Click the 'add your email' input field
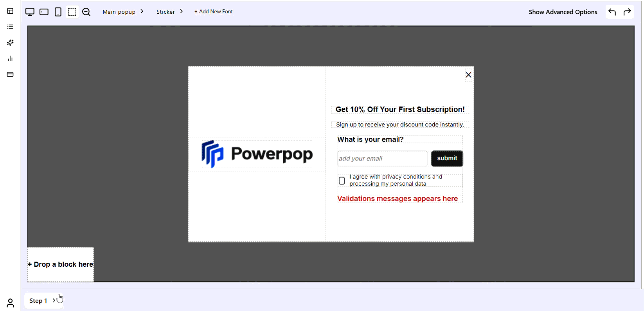Screen dimensions: 644x311 (x=382, y=158)
